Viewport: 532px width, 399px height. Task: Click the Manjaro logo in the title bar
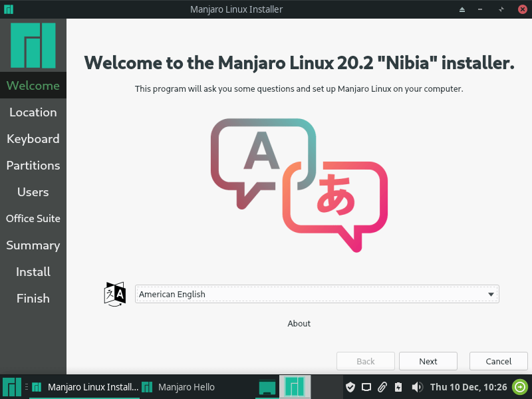[x=9, y=9]
